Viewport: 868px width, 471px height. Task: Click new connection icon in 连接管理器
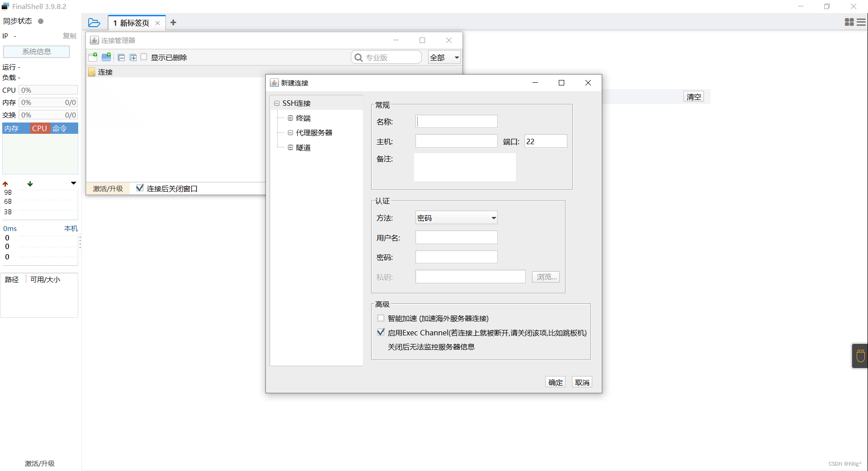93,57
